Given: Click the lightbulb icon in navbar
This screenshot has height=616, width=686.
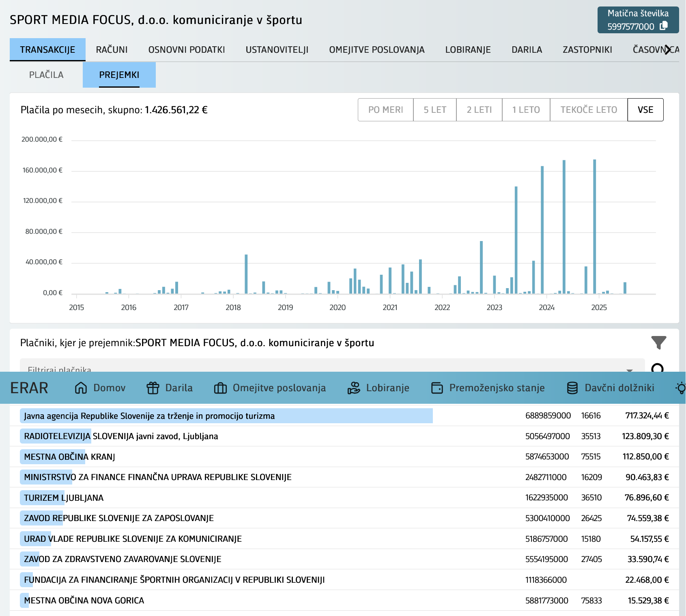Looking at the screenshot, I should click(681, 388).
